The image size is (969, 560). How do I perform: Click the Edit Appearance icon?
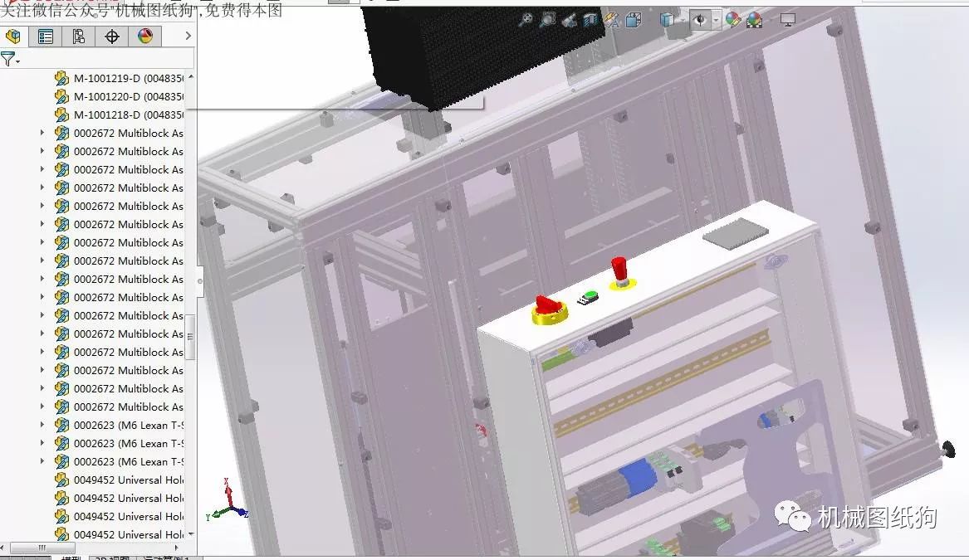click(733, 21)
